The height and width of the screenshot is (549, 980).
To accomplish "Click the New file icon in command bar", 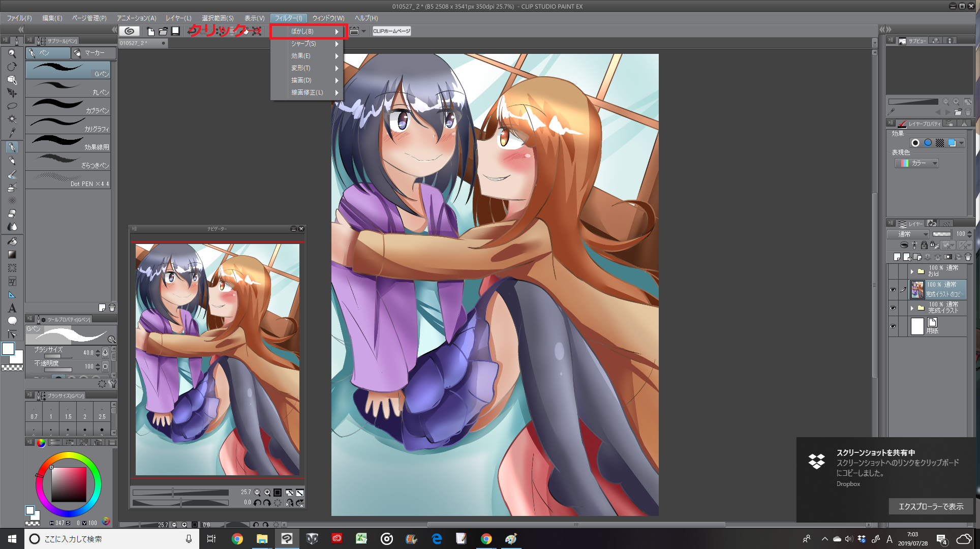I will [151, 31].
